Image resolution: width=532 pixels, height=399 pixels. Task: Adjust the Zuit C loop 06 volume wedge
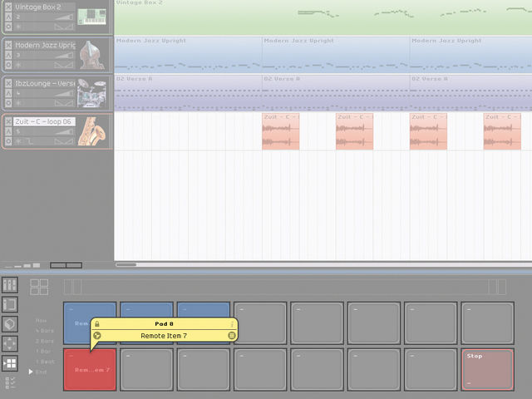pyautogui.click(x=64, y=131)
